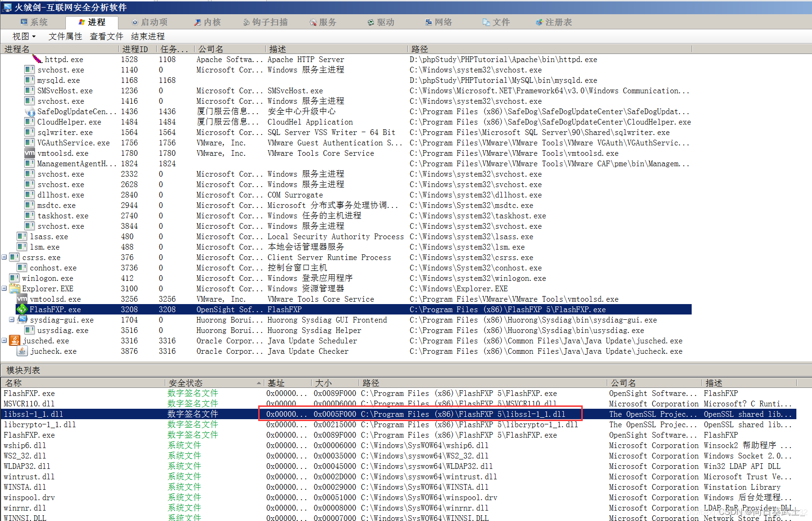This screenshot has width=812, height=521.
Task: Click the CloudHelper.exe process icon
Action: (29, 122)
